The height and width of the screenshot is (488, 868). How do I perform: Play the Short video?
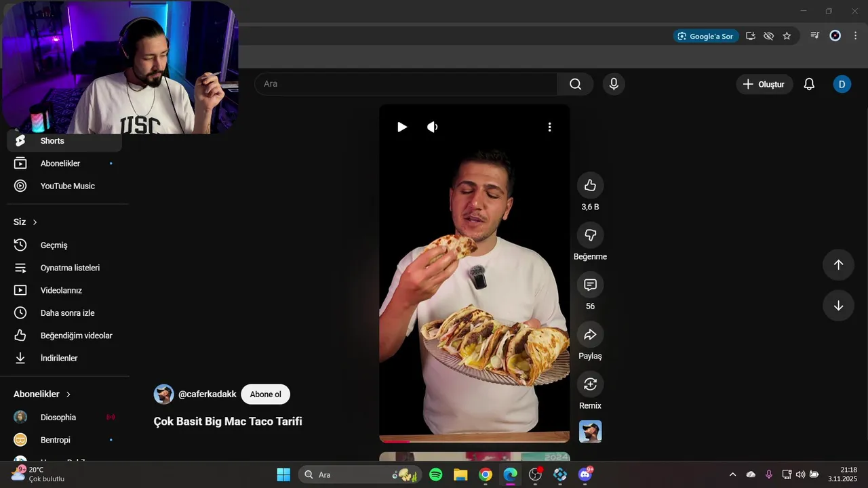(402, 127)
